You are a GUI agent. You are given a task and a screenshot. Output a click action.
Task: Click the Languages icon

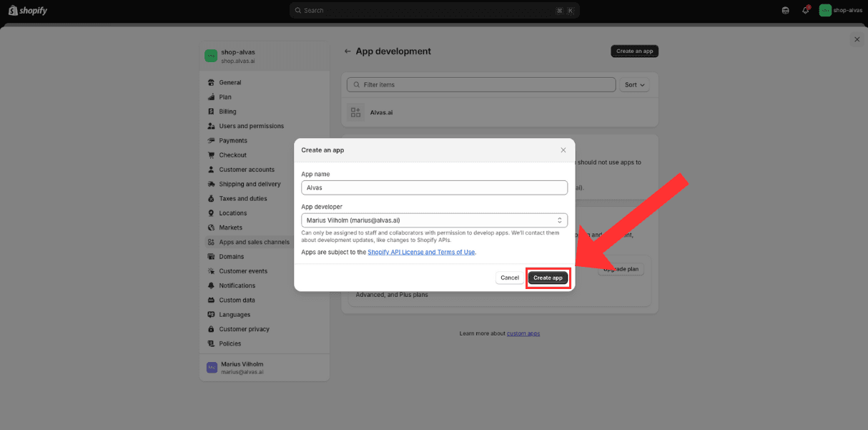pyautogui.click(x=212, y=315)
